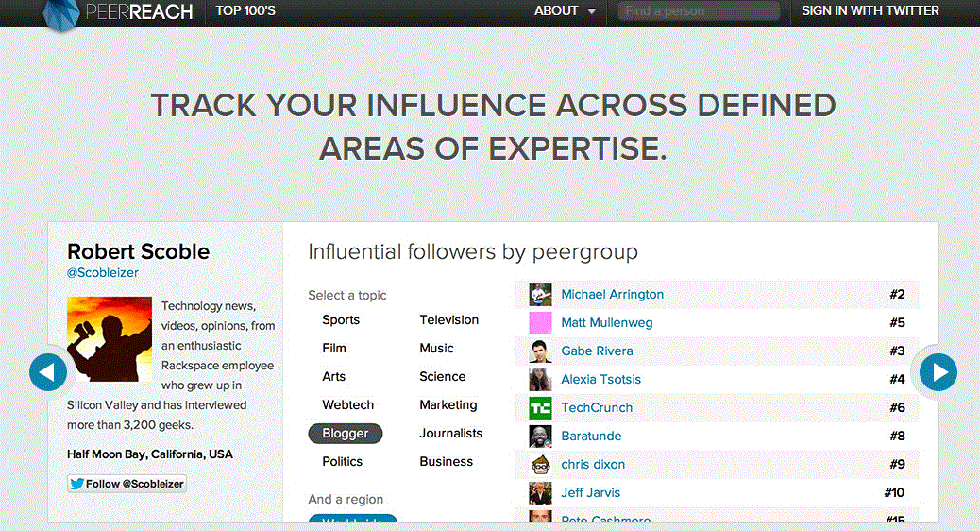
Task: Open Alexia Tsotsis profile link
Action: (600, 380)
